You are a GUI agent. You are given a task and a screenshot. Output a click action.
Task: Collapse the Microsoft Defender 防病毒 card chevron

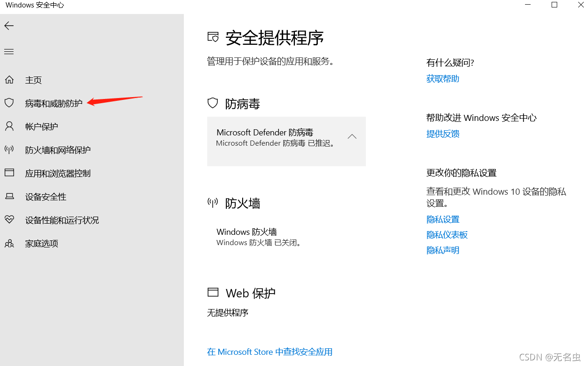coord(352,137)
